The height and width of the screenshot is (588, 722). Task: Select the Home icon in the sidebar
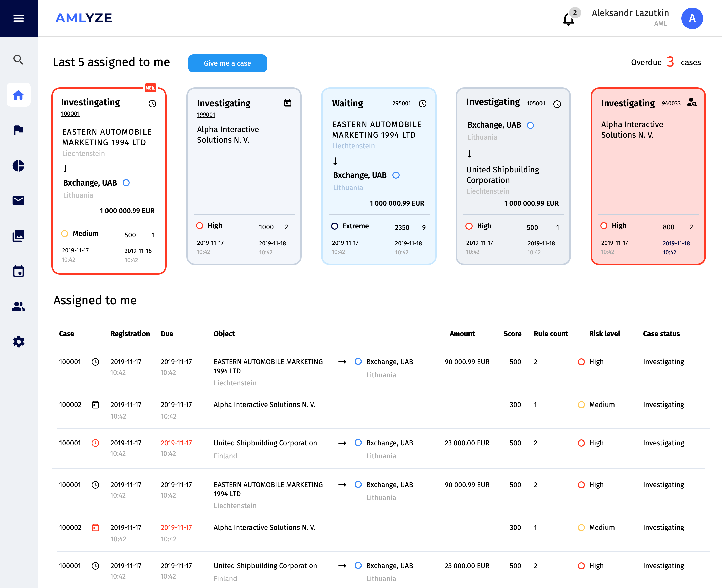coord(19,95)
